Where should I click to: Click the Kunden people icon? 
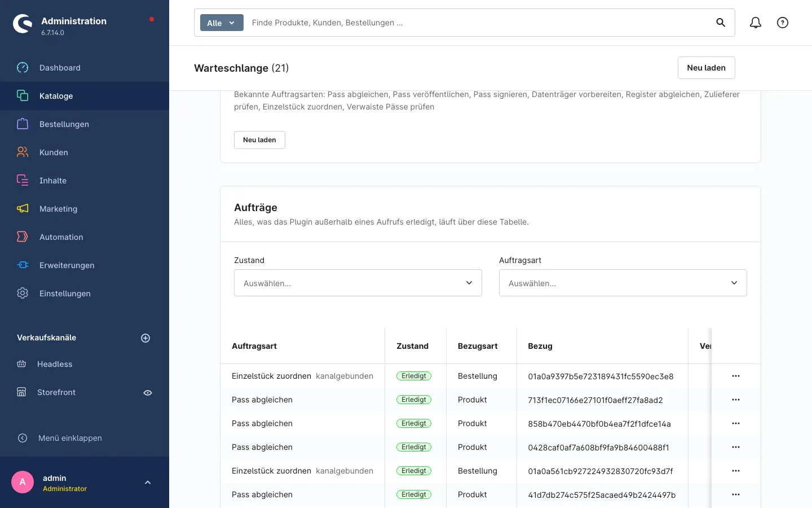click(x=23, y=152)
